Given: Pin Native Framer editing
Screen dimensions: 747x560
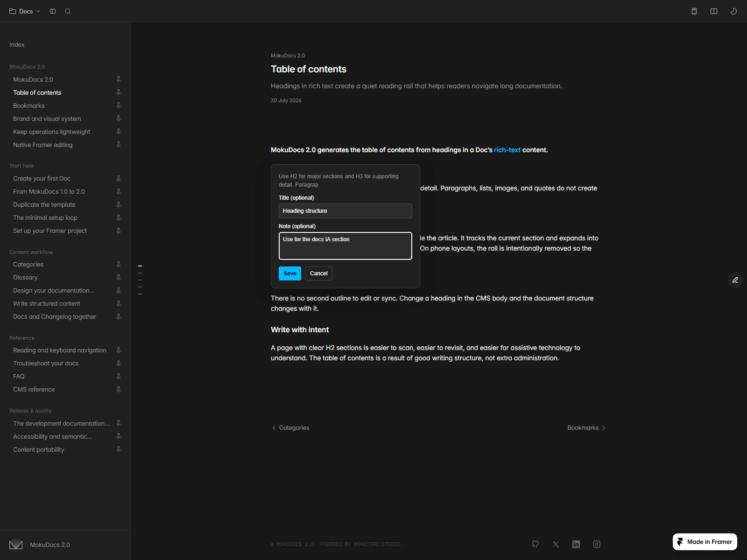Looking at the screenshot, I should pos(119,145).
